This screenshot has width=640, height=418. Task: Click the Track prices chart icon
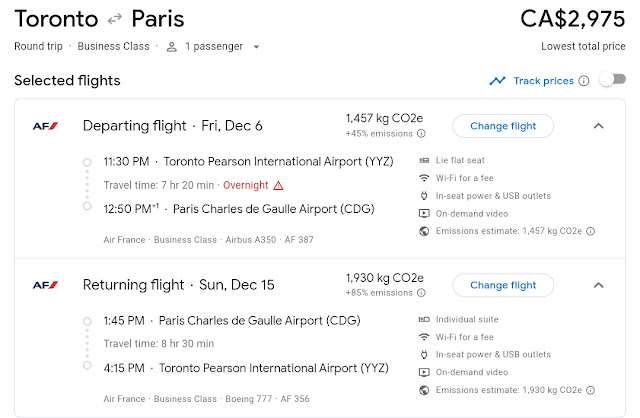click(x=497, y=81)
